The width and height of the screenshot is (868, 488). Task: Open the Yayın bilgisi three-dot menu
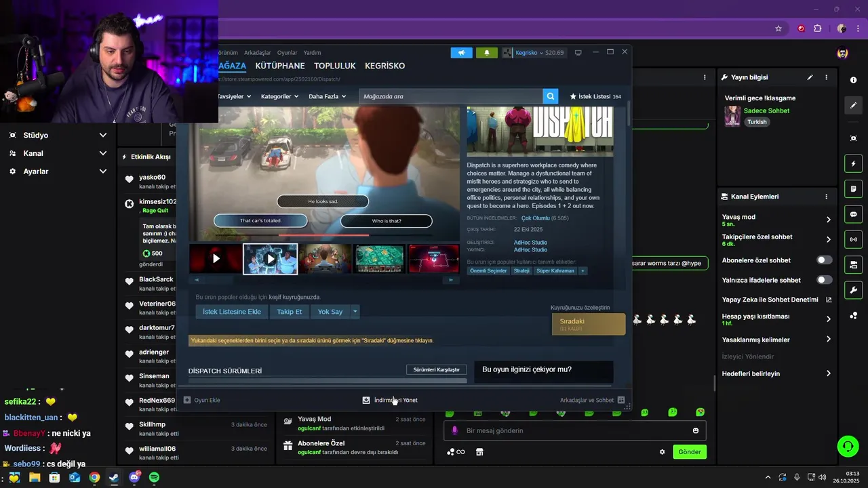point(826,77)
